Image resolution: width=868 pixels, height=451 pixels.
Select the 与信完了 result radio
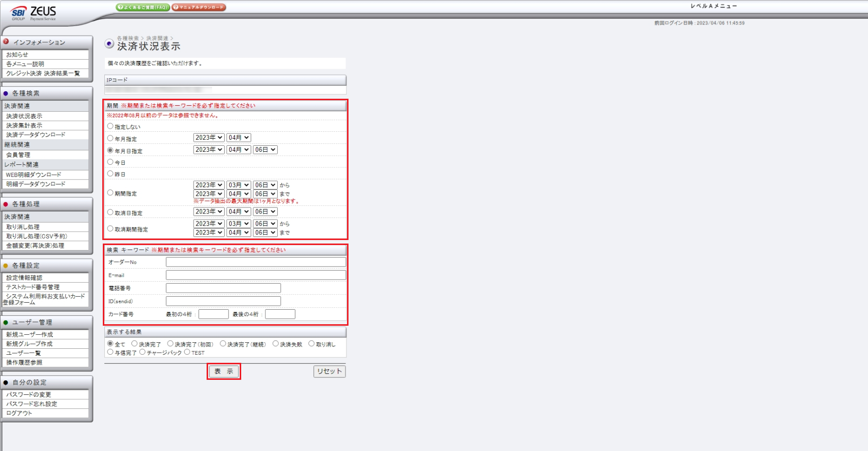(110, 352)
